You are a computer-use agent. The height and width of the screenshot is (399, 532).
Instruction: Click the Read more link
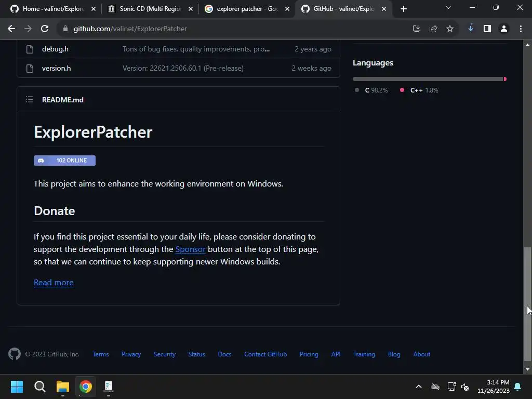(x=54, y=282)
